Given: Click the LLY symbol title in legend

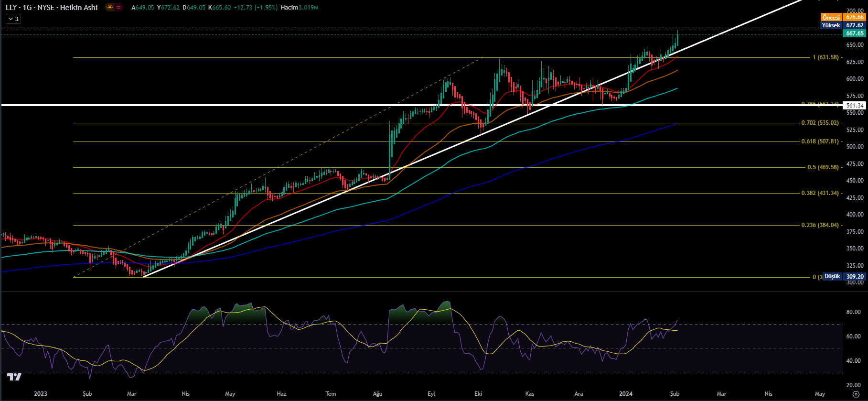Looking at the screenshot, I should click(52, 7).
